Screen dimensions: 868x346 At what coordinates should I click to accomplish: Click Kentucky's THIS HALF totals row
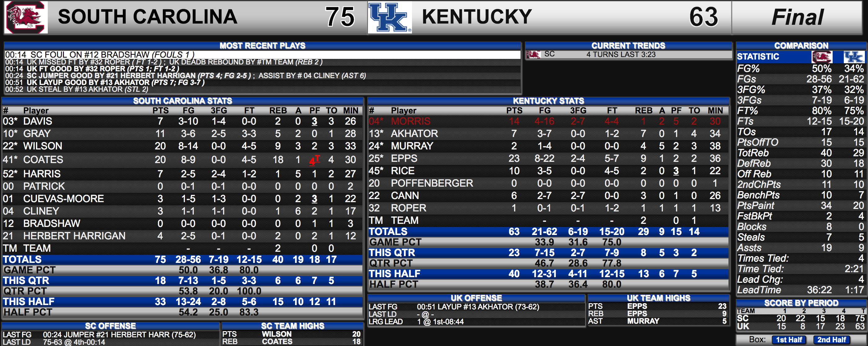tap(548, 274)
